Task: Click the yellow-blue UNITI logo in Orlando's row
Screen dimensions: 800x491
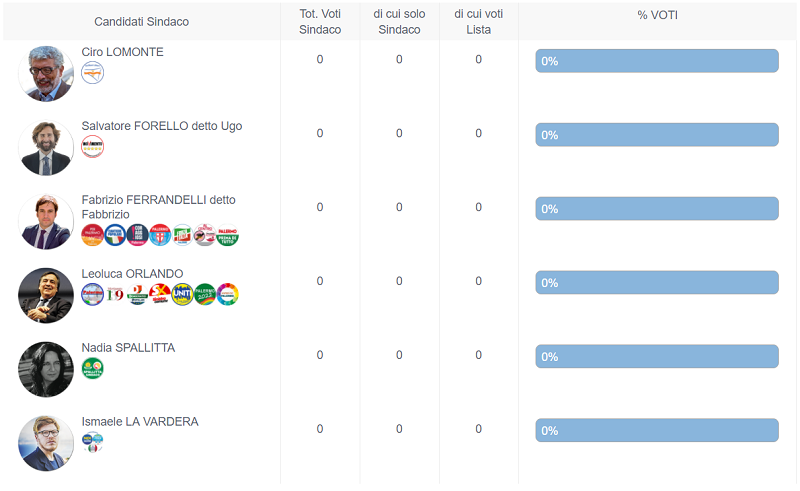Action: pyautogui.click(x=182, y=294)
